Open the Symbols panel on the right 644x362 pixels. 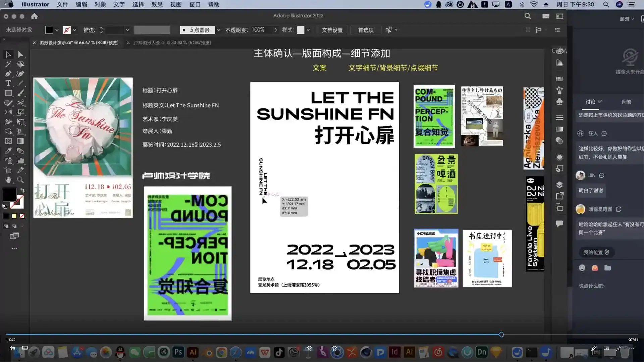click(559, 102)
